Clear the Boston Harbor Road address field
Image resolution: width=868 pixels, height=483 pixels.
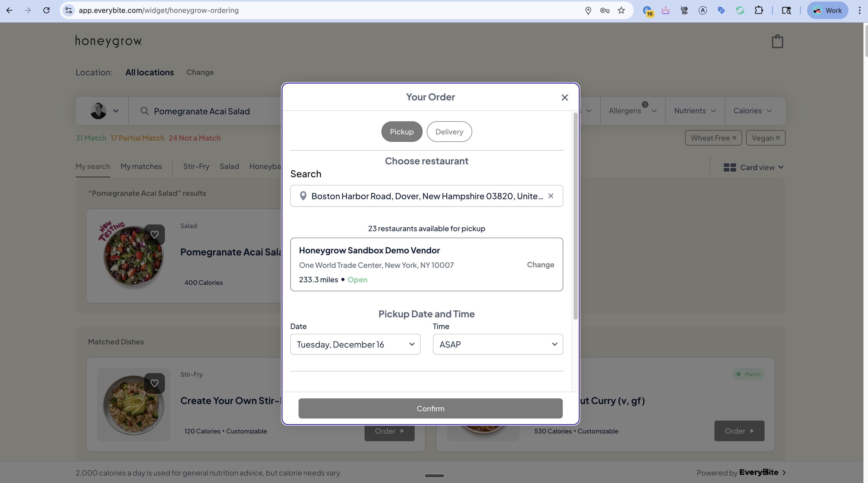click(x=551, y=196)
